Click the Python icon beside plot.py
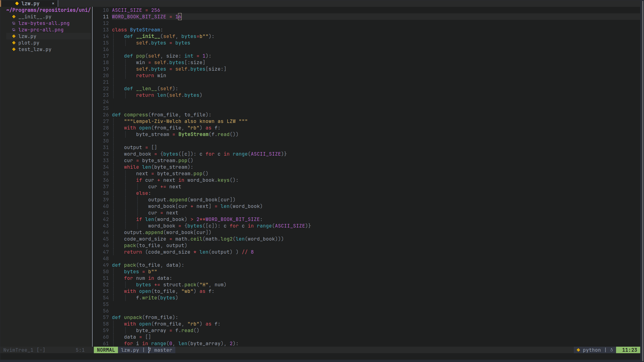 click(14, 43)
